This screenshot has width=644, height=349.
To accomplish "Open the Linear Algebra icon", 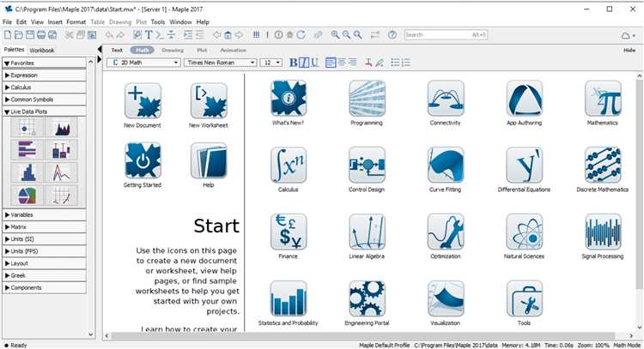I will 367,232.
